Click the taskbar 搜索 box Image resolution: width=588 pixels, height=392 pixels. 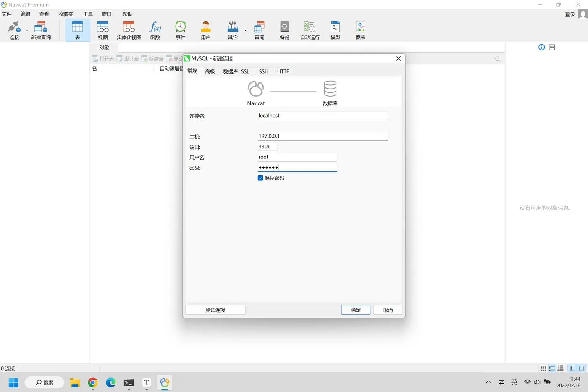[45, 382]
